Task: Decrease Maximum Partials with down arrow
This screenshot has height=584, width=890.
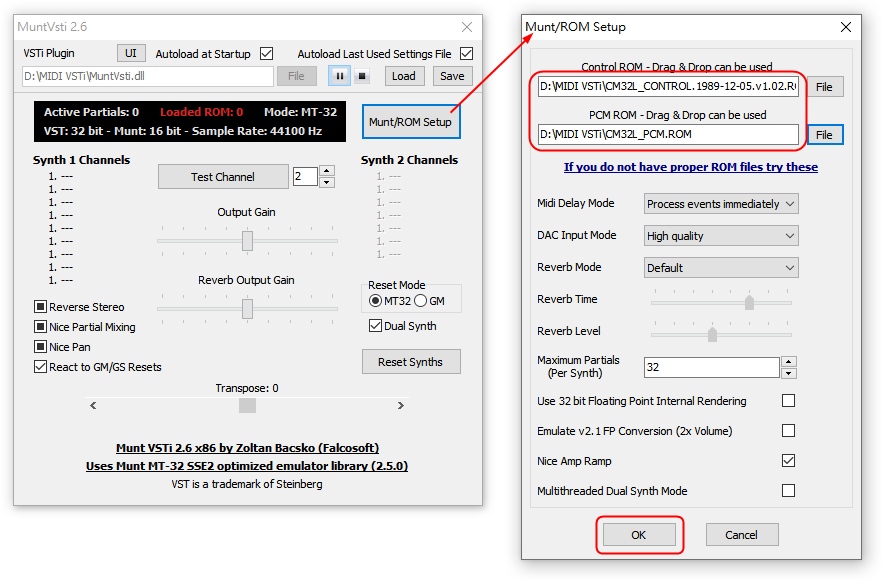Action: coord(789,373)
